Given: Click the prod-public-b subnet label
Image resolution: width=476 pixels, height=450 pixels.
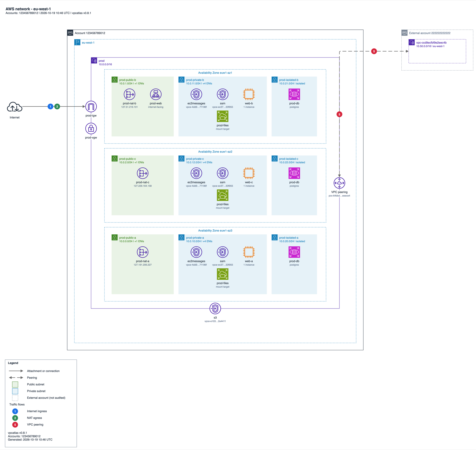Looking at the screenshot, I should point(128,80).
